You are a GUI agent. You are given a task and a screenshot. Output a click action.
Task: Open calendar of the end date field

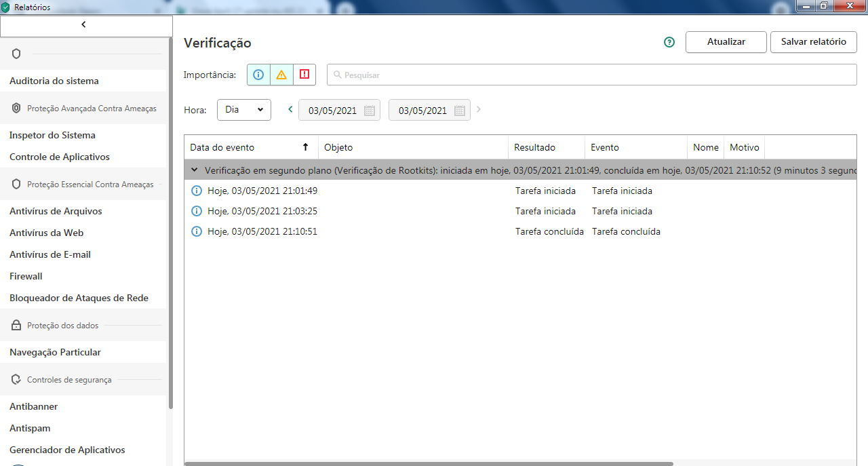tap(460, 111)
